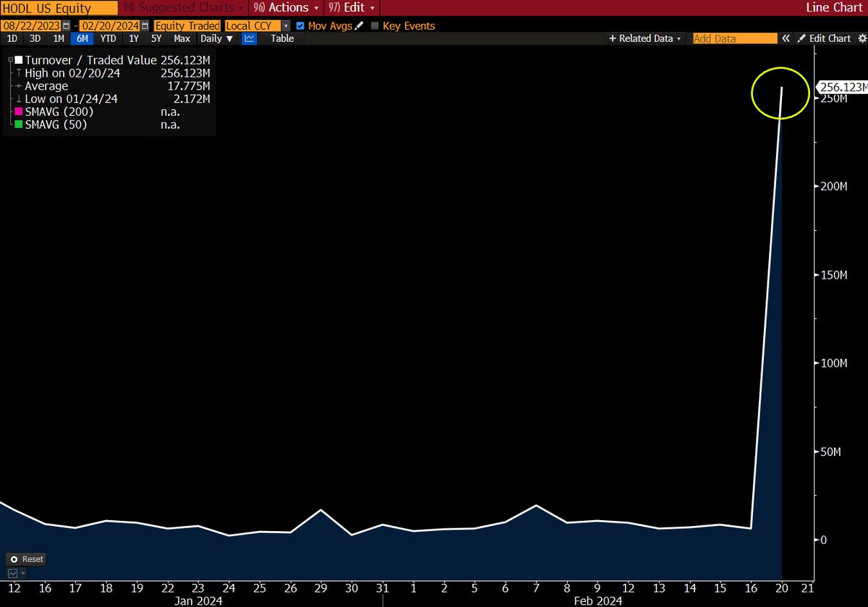Open the calendar picker for the start date
Image resolution: width=868 pixels, height=607 pixels.
tap(65, 25)
